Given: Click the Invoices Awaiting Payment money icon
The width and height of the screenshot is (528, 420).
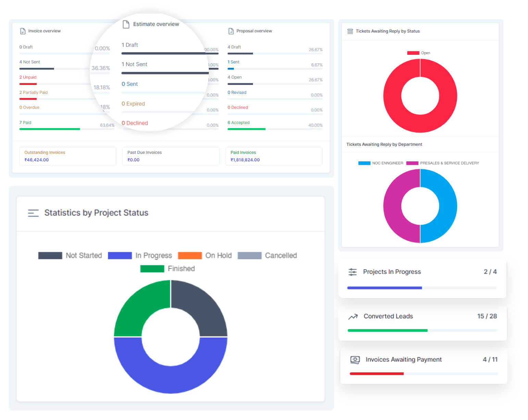Looking at the screenshot, I should [x=355, y=360].
